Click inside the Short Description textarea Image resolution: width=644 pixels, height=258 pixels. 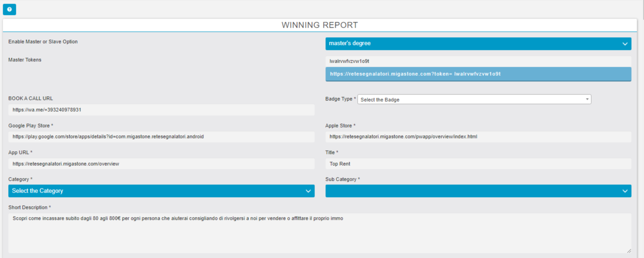[x=318, y=234]
